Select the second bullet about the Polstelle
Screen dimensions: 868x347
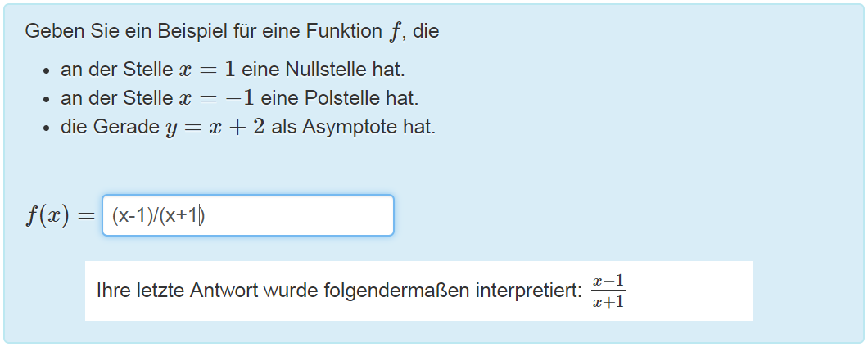239,99
